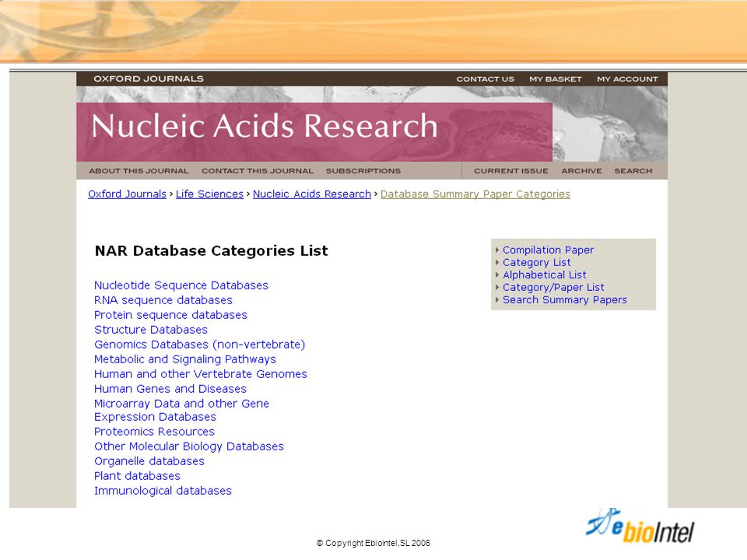
Task: Open Archive menu item
Action: click(x=581, y=170)
